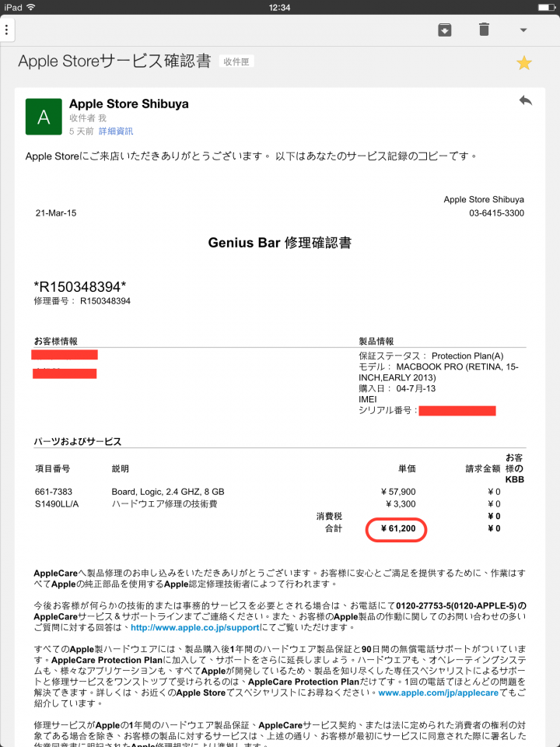The width and height of the screenshot is (560, 747).
Task: Tap the Protection Plan(A) warranty status
Action: 467,356
